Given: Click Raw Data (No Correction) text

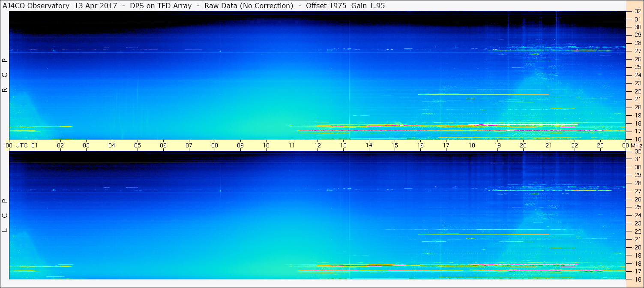Looking at the screenshot, I should (249, 6).
